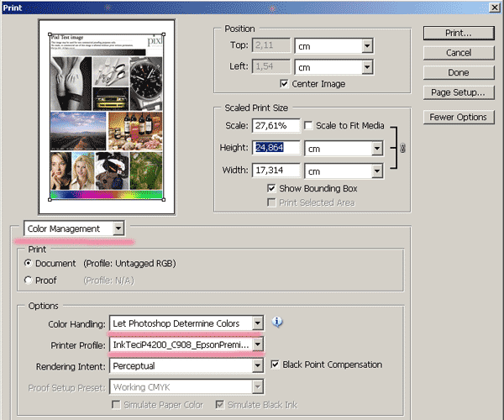Select the Proof radio button
This screenshot has width=504, height=420.
(29, 281)
